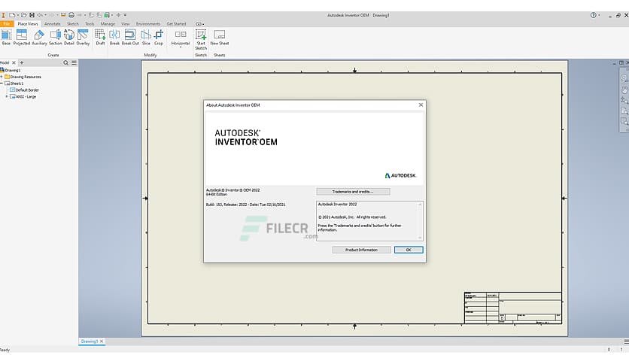Click the New Sheet tool

tap(220, 37)
